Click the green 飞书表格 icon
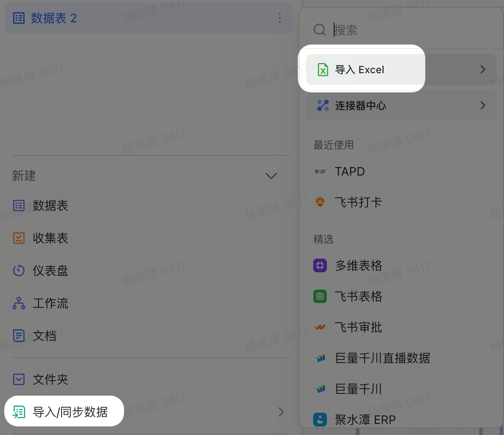The height and width of the screenshot is (435, 504). pos(320,296)
